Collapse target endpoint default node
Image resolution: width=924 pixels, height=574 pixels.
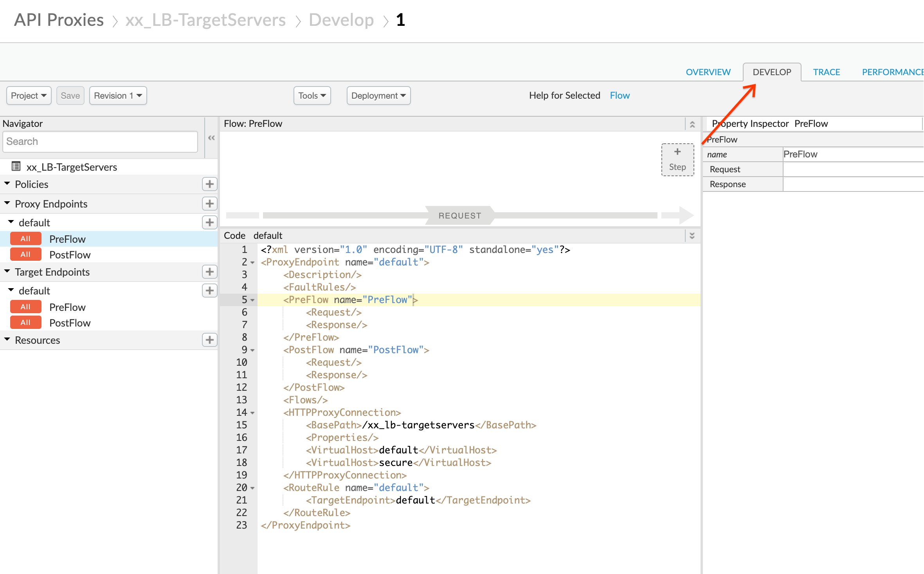pyautogui.click(x=11, y=290)
